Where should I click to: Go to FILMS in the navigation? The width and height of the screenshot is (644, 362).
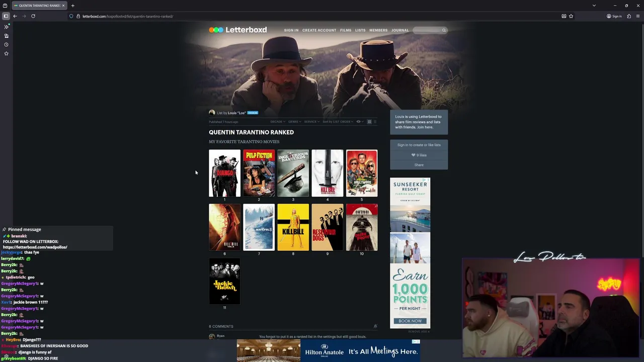tap(346, 30)
